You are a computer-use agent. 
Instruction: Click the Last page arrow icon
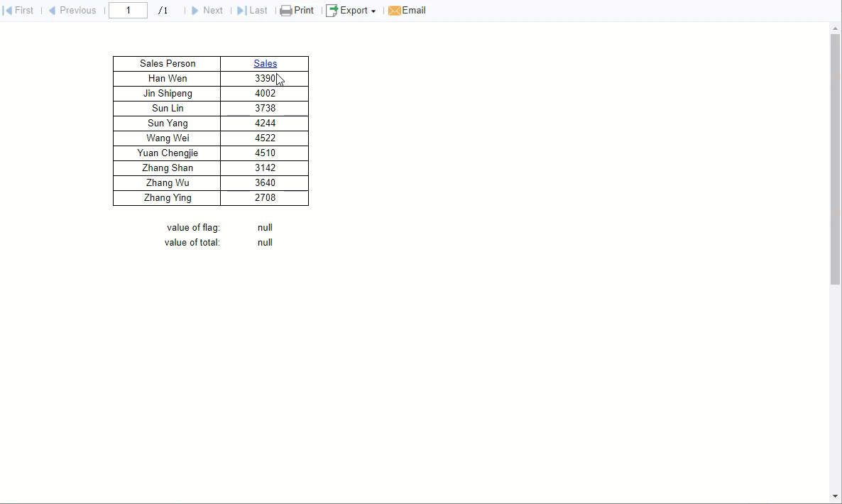click(242, 11)
